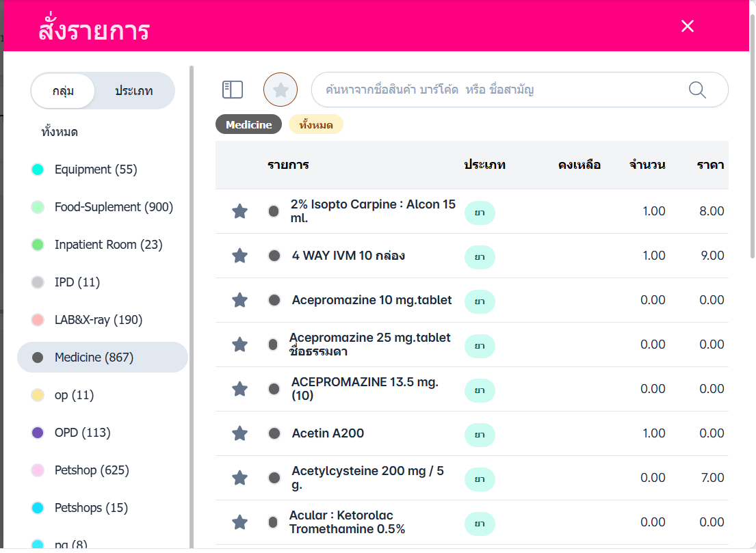
Task: Click the magnifier search icon
Action: point(697,90)
